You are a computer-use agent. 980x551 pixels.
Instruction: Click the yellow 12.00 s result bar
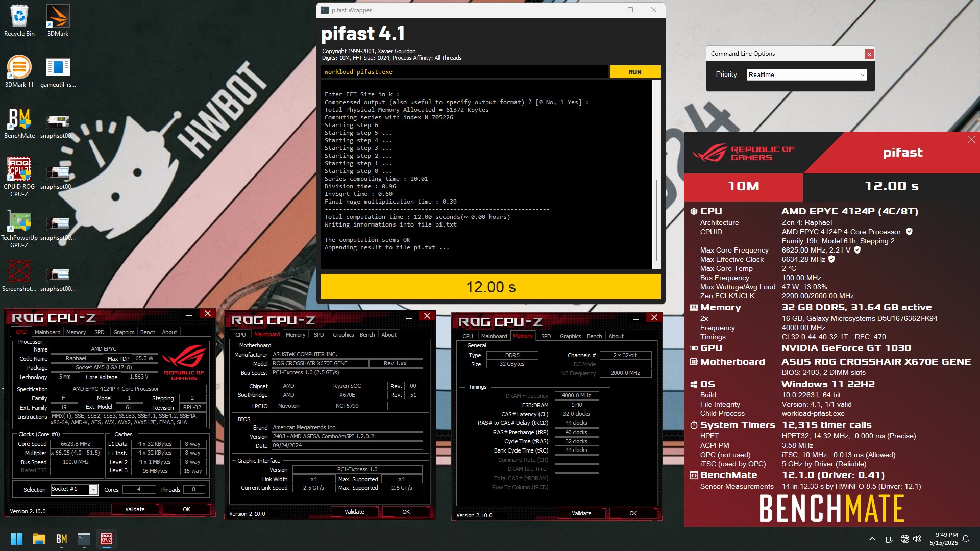coord(491,287)
